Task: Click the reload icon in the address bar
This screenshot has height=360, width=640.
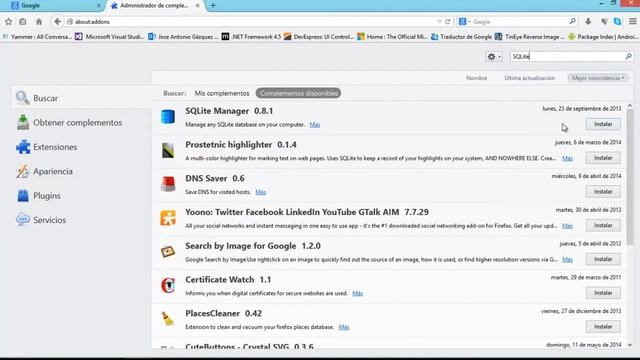Action: [448, 22]
